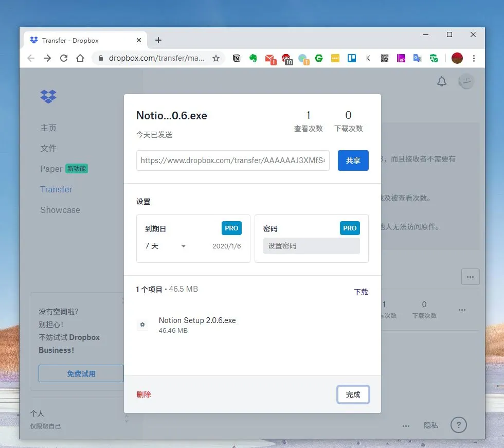504x448 pixels.
Task: Open the boxed three-dot menu behind the dialog
Action: click(470, 277)
